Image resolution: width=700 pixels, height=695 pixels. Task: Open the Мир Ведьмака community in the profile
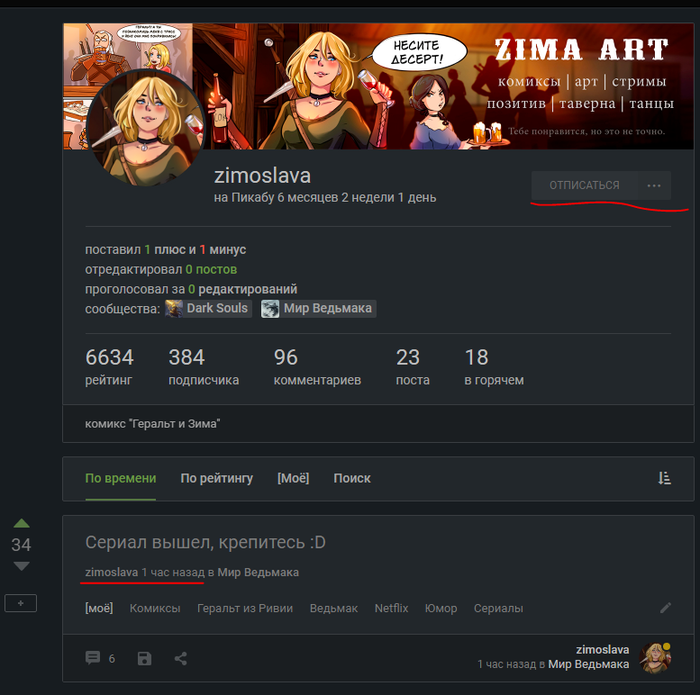point(318,308)
